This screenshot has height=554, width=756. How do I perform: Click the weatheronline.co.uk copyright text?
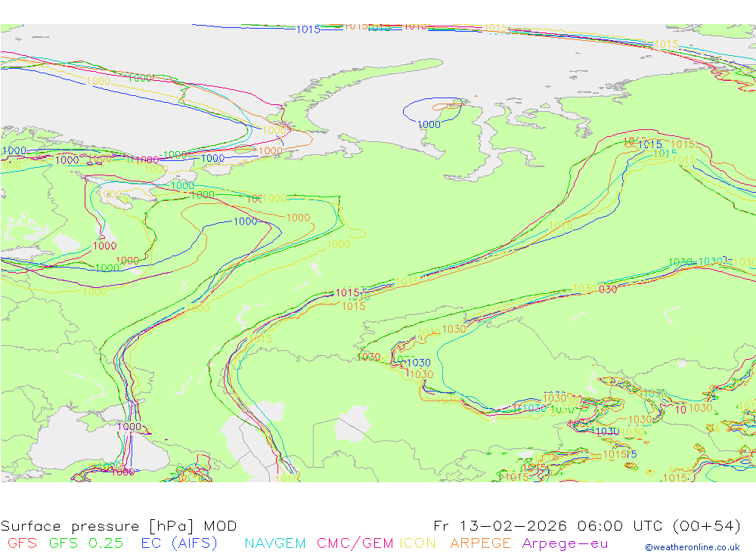point(692,547)
